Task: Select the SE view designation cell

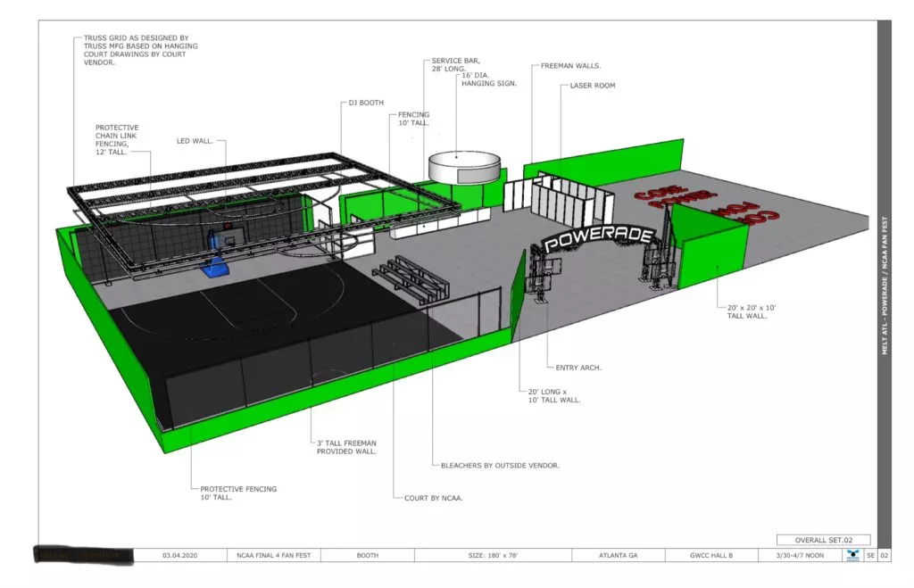Action: [x=868, y=554]
